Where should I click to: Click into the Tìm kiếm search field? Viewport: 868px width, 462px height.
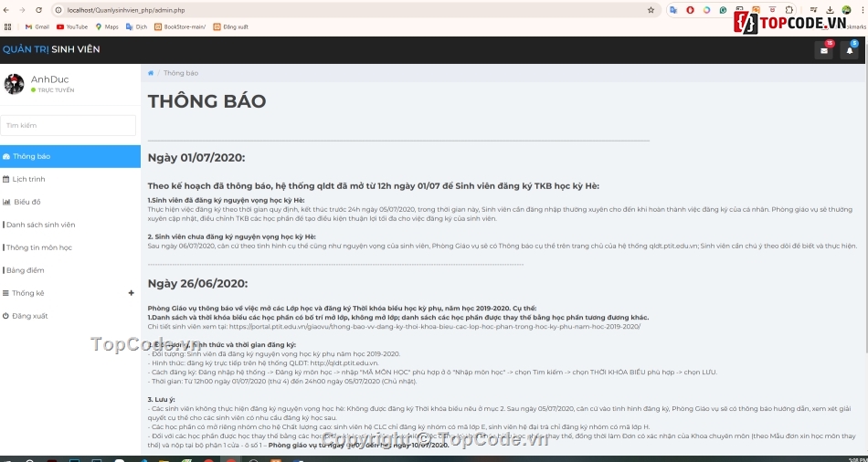(x=69, y=126)
